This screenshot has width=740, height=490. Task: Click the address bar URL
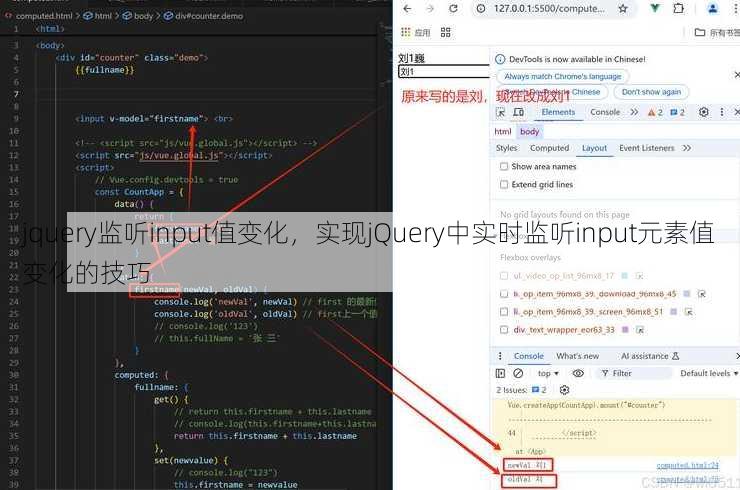pyautogui.click(x=549, y=8)
